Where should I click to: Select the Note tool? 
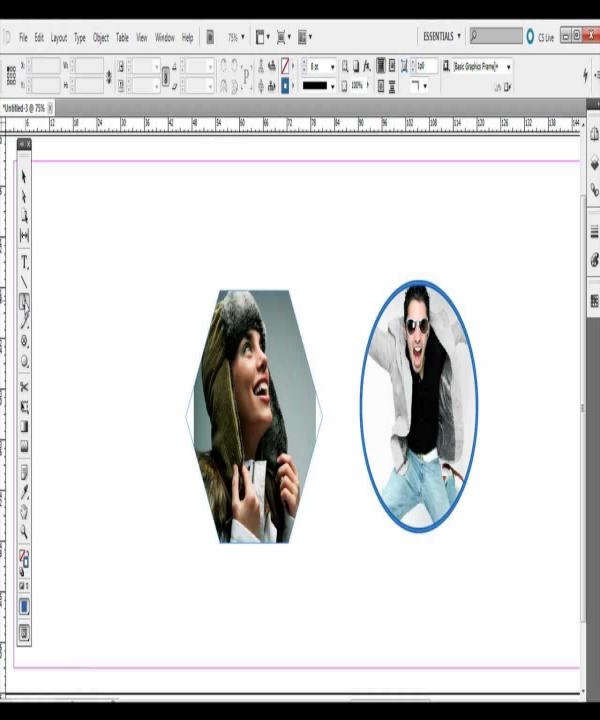[x=24, y=472]
